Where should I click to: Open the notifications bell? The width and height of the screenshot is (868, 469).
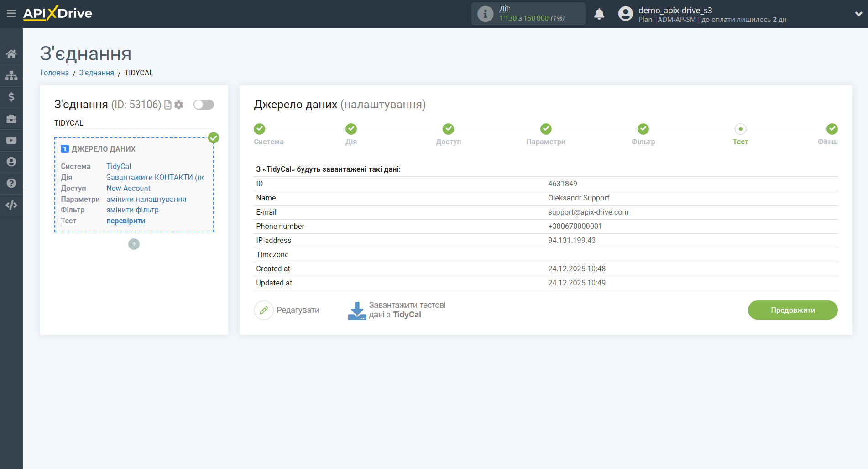click(599, 14)
